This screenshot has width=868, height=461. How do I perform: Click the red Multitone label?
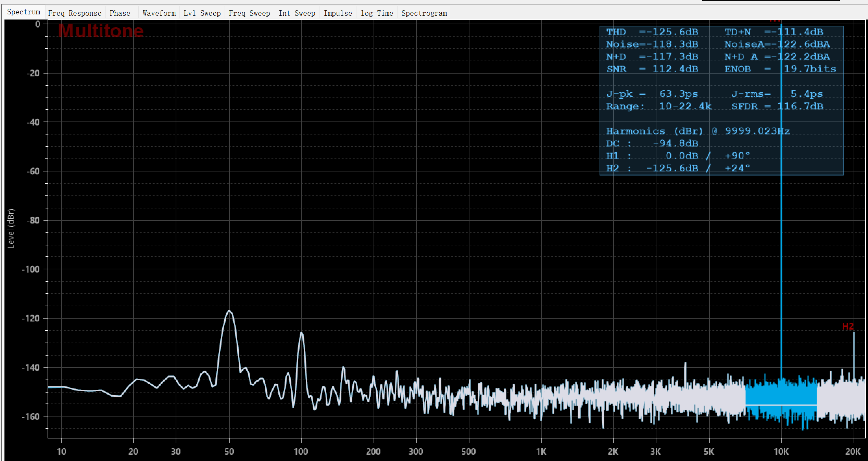point(101,31)
